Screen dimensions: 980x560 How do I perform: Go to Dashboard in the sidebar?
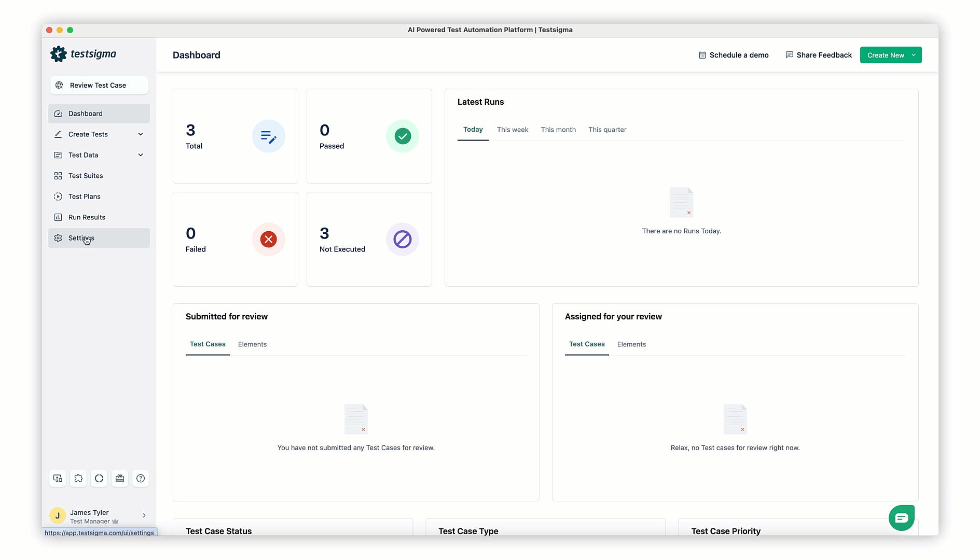point(99,114)
